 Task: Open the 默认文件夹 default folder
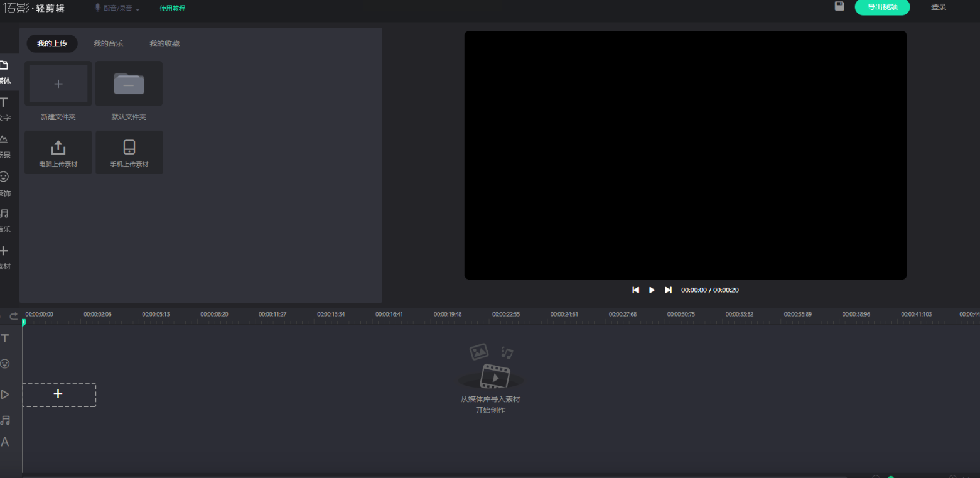129,84
